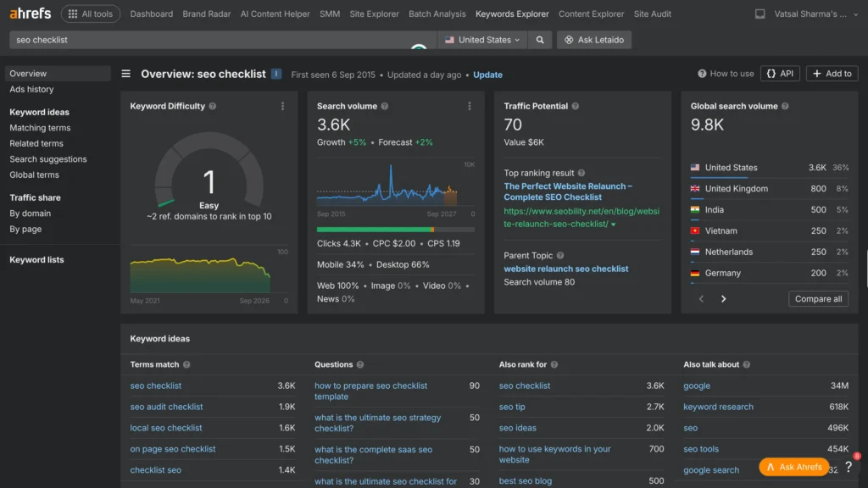868x488 pixels.
Task: Open on page seo checklist keyword
Action: tap(173, 449)
